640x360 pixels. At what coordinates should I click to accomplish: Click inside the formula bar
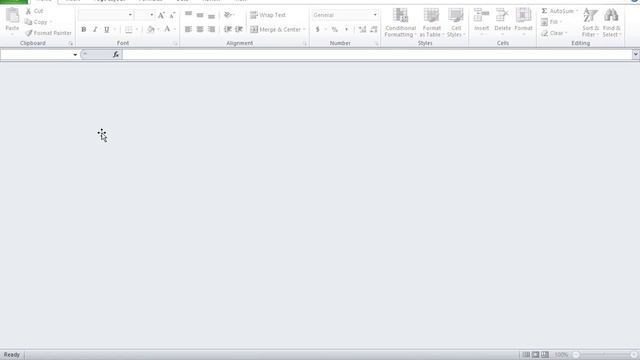377,55
